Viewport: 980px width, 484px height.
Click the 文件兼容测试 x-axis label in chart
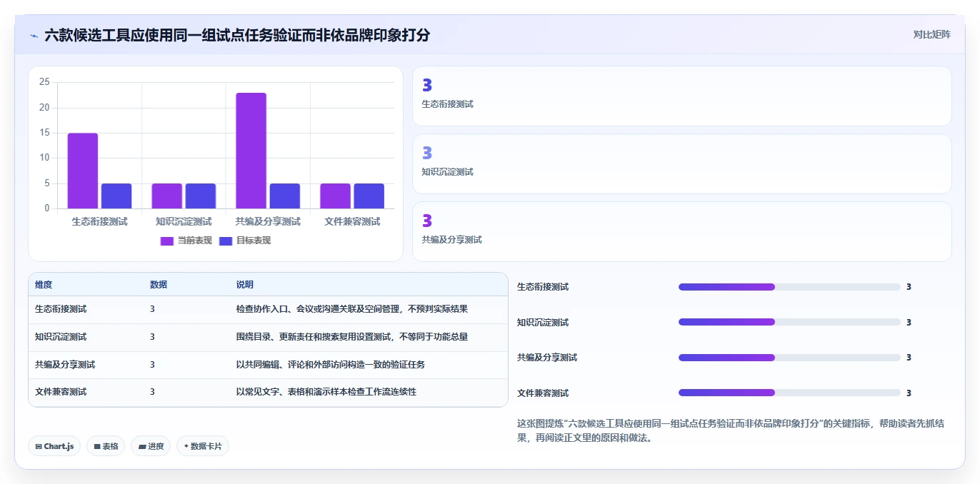(x=352, y=222)
